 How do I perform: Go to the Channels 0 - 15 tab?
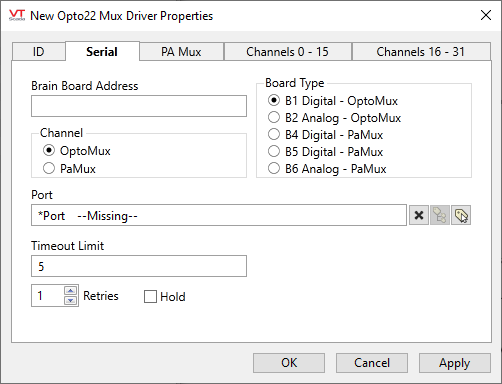click(288, 52)
